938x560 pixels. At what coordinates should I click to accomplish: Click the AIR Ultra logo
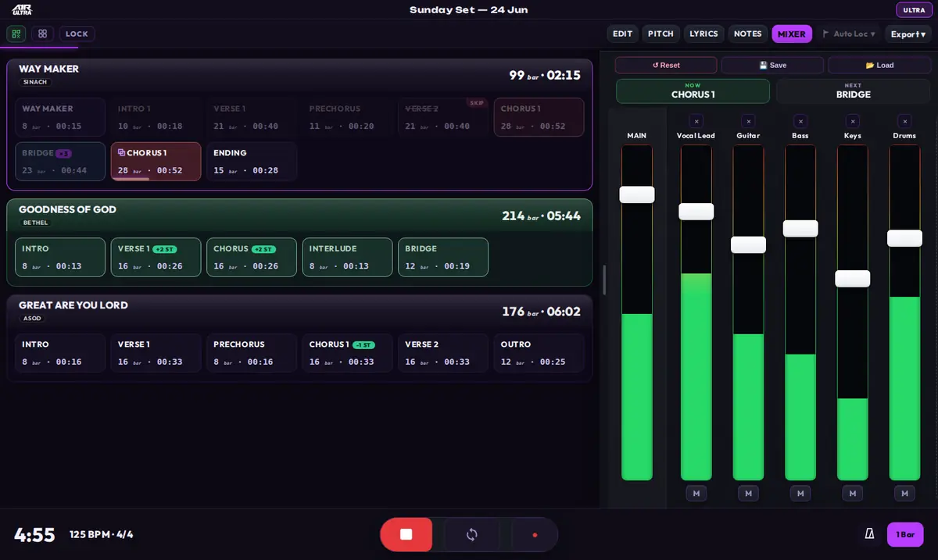[22, 10]
